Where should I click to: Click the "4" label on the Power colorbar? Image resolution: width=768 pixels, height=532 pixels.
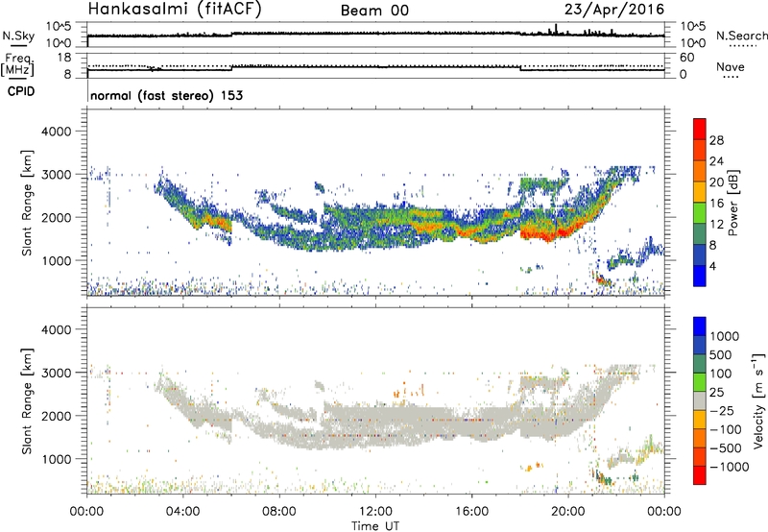712,266
